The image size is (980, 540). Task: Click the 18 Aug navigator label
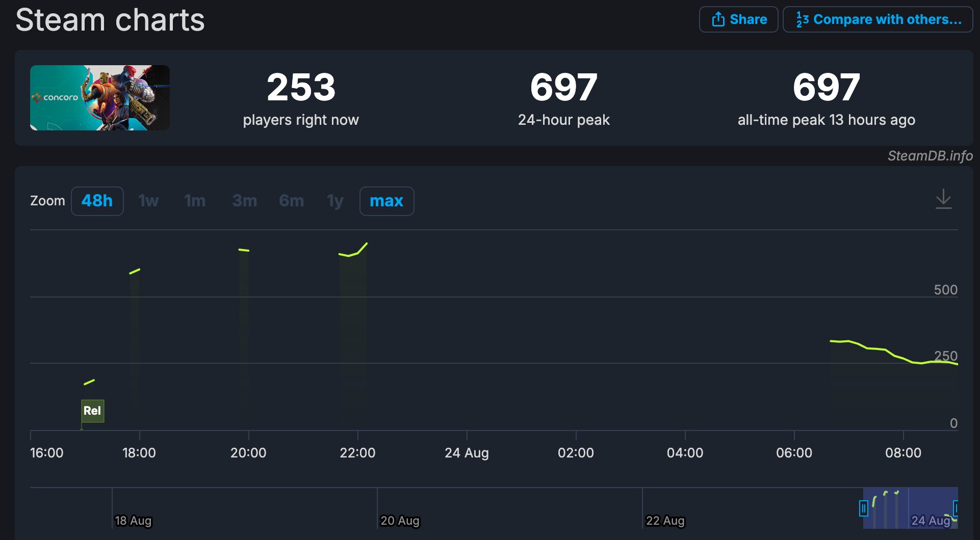point(133,521)
